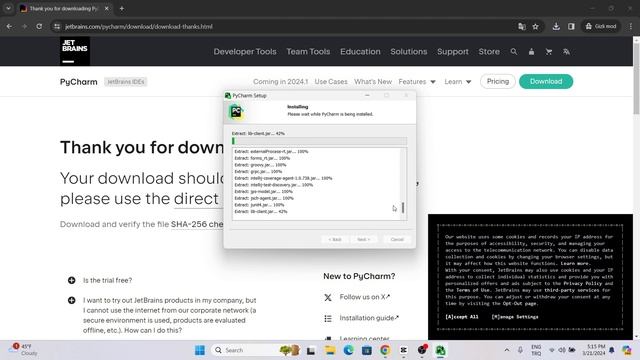Open the Features dropdown menu
Viewport: 640px width, 360px height.
click(x=417, y=82)
